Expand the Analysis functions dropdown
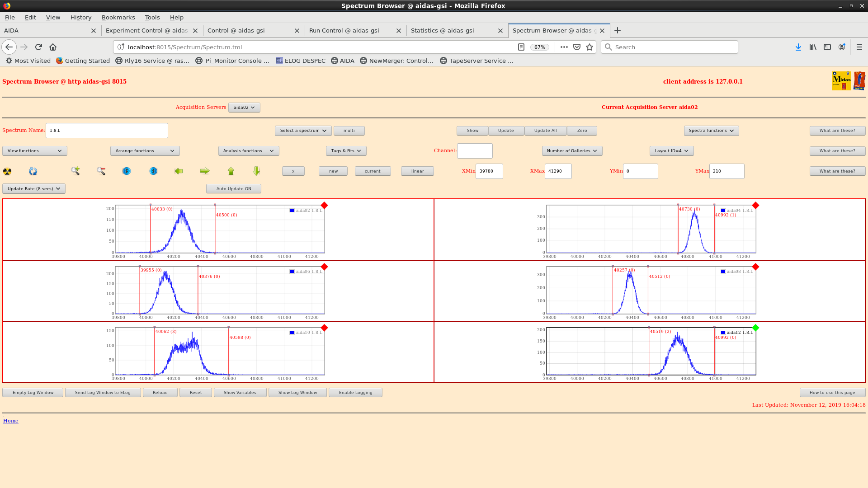This screenshot has height=488, width=868. point(248,151)
